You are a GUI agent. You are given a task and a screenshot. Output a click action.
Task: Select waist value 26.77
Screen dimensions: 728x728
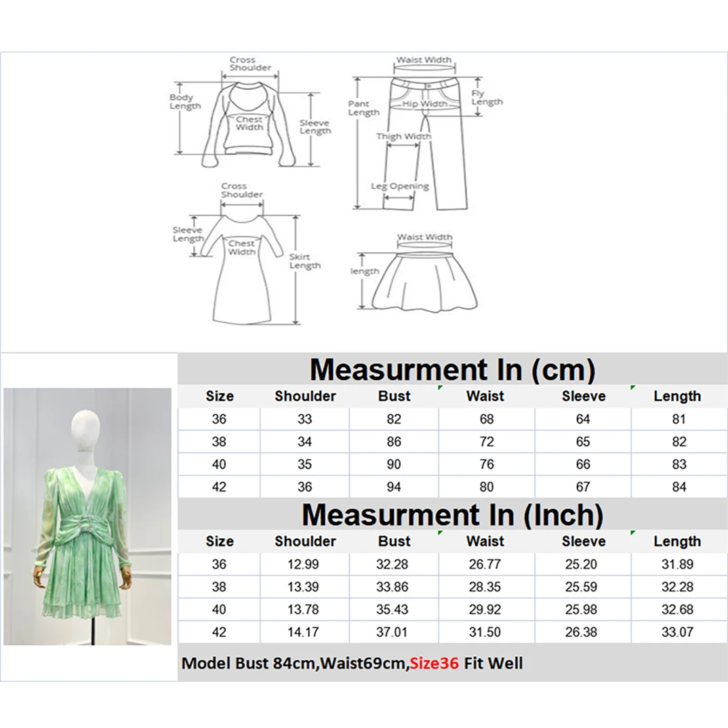485,565
